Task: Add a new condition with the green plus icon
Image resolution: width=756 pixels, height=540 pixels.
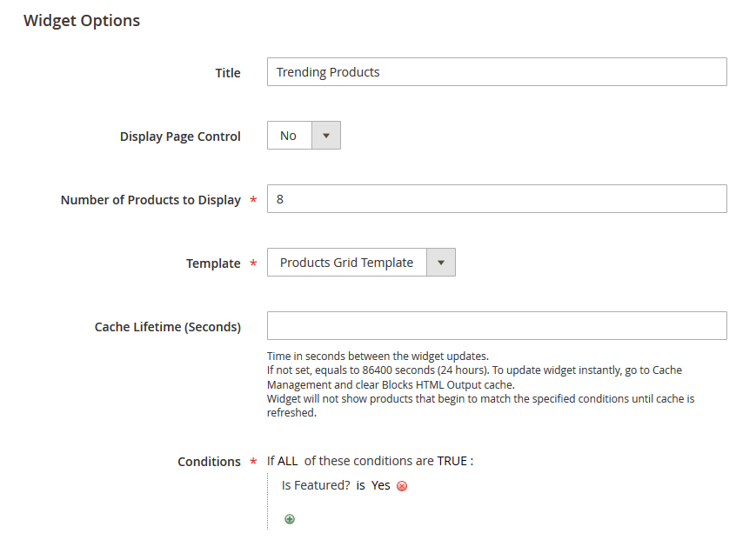Action: (289, 518)
